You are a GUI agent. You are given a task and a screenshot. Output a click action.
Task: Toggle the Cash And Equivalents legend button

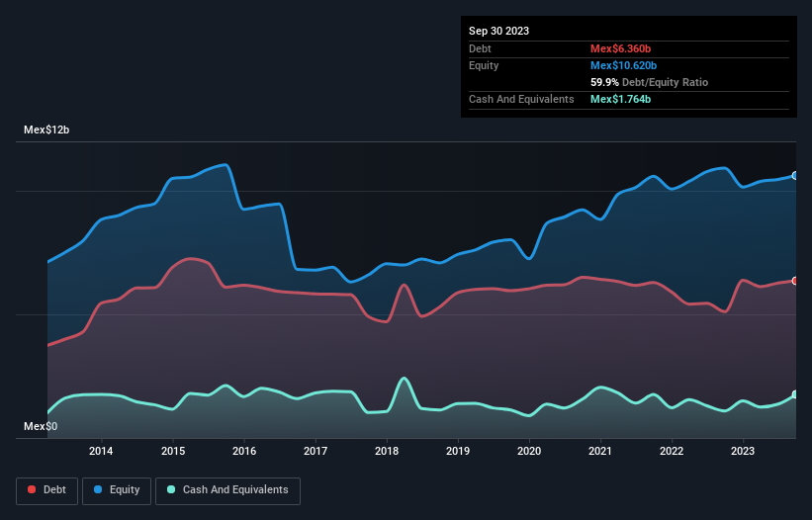click(x=227, y=489)
